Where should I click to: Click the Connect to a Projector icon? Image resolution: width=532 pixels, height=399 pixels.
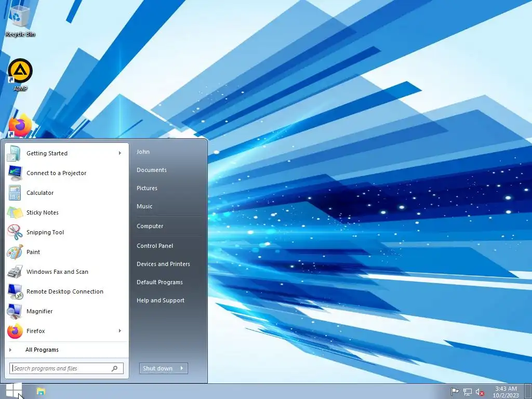15,173
